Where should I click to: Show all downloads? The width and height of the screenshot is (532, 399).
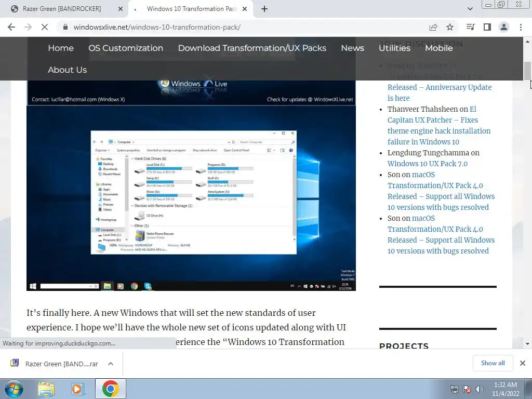pos(493,363)
